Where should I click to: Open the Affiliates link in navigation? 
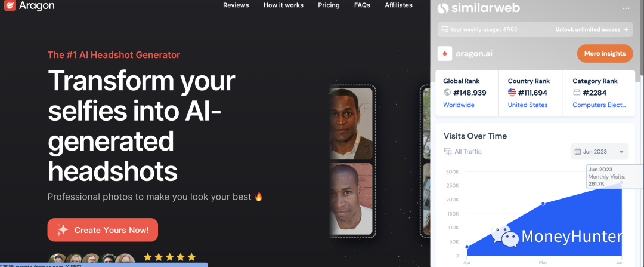(398, 5)
